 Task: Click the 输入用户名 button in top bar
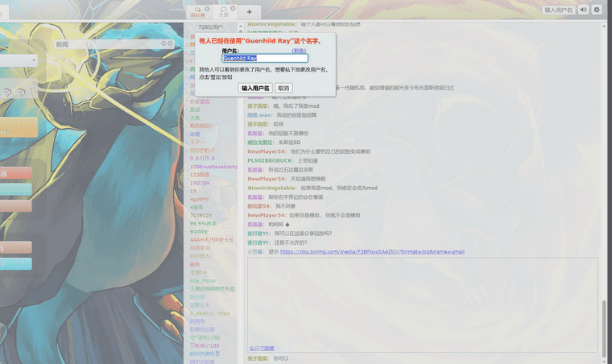click(559, 10)
